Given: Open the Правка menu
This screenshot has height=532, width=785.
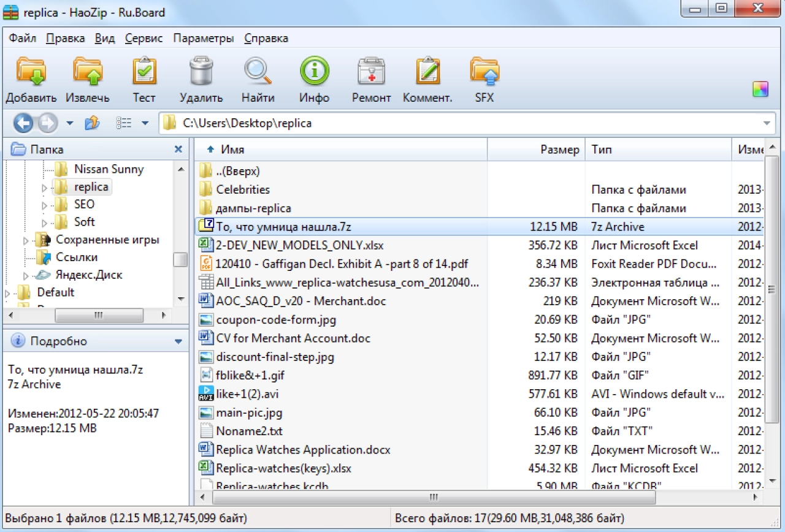Looking at the screenshot, I should click(65, 38).
